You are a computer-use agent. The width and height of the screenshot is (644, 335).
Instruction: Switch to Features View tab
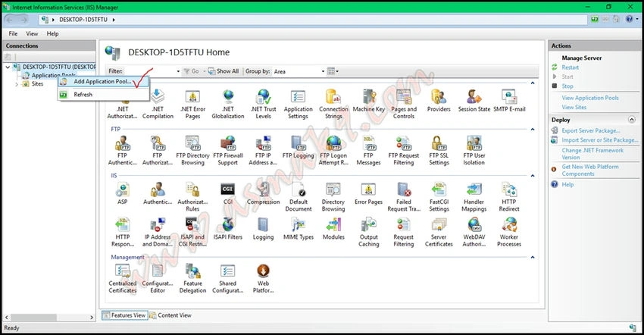coord(125,315)
